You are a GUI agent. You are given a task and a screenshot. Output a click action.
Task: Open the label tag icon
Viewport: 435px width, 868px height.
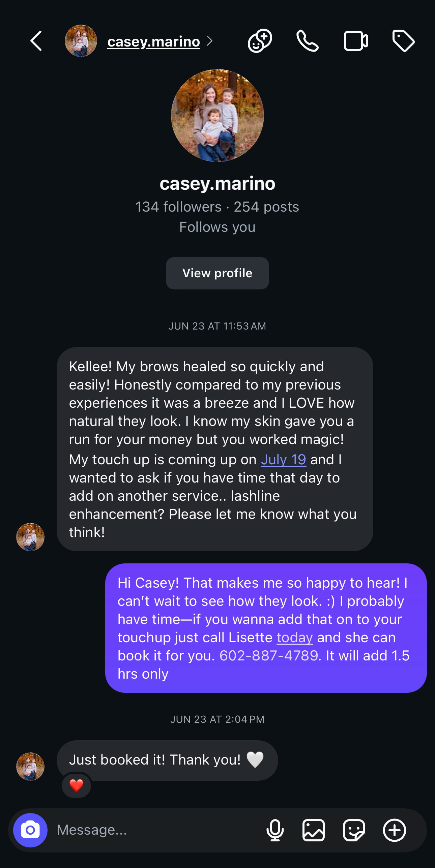pyautogui.click(x=403, y=41)
